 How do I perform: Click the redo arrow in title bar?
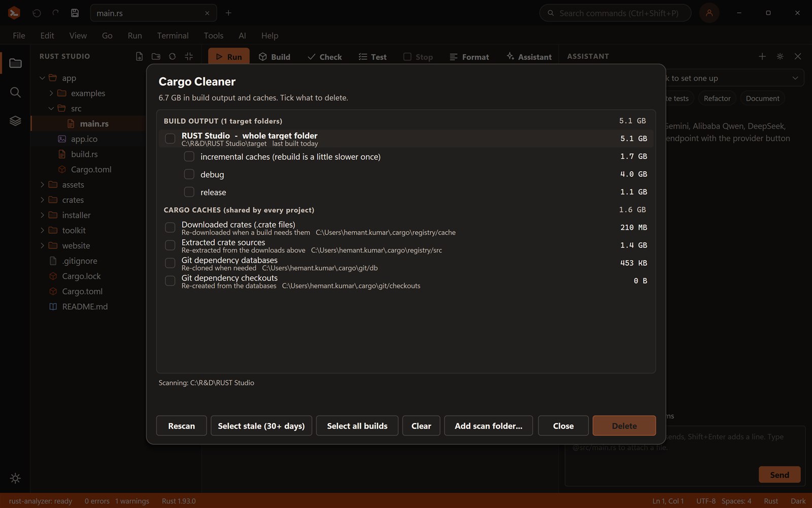click(56, 13)
